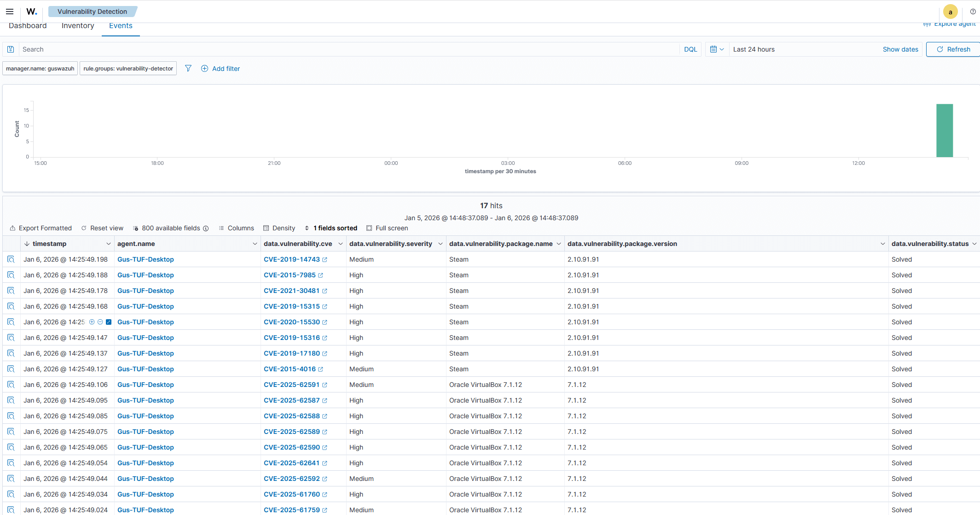The height and width of the screenshot is (515, 980).
Task: Open external link icon for CVE-2025-62641
Action: 325,463
